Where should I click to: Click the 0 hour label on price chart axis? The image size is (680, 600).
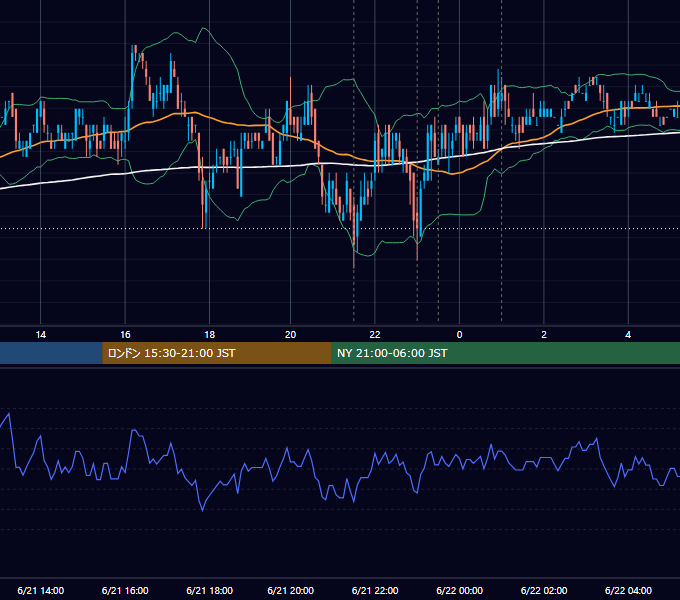(459, 335)
